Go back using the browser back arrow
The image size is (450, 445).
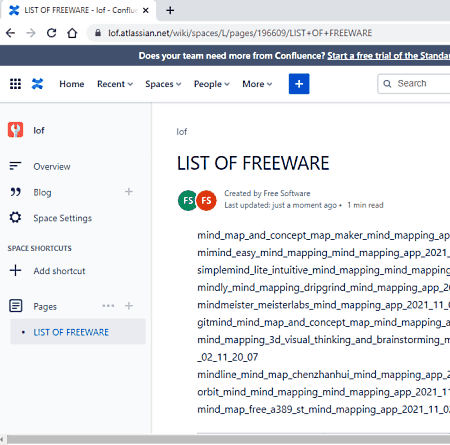[x=10, y=33]
